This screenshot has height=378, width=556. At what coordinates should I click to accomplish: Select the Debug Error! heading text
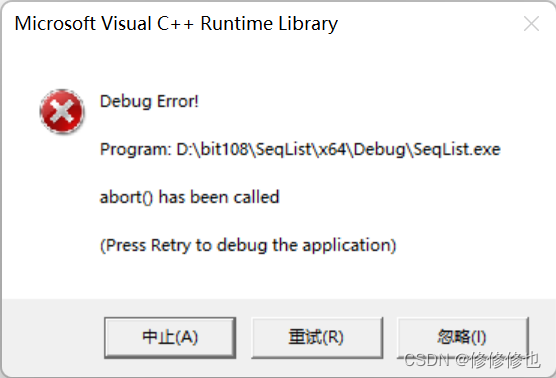click(149, 101)
